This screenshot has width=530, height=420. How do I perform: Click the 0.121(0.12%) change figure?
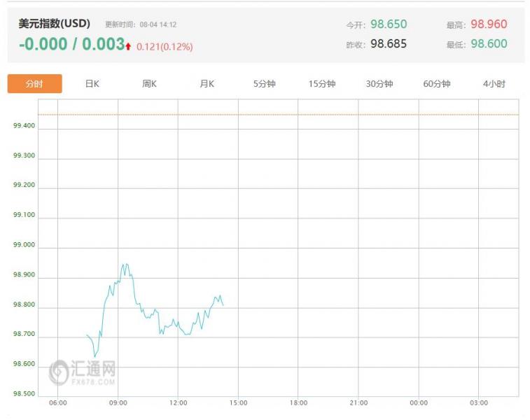click(165, 47)
